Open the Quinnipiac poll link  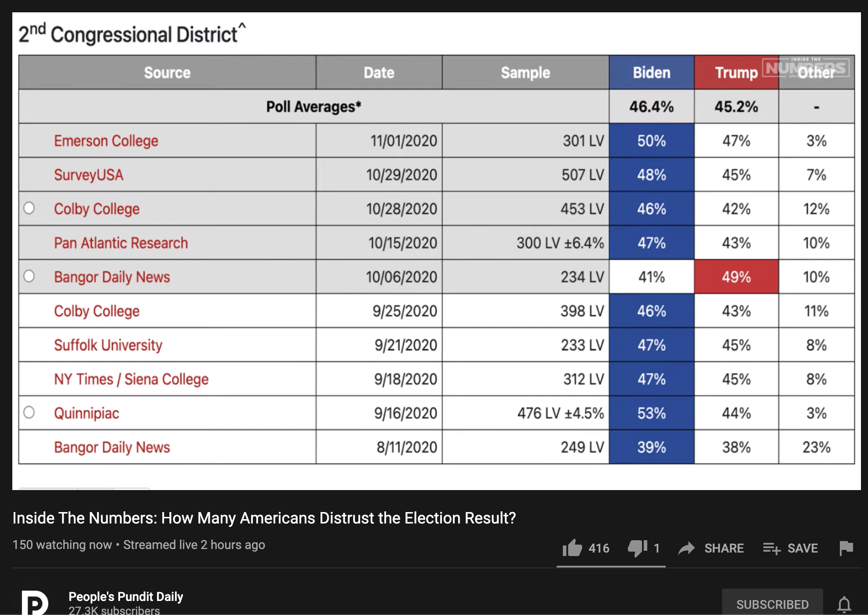pyautogui.click(x=87, y=413)
